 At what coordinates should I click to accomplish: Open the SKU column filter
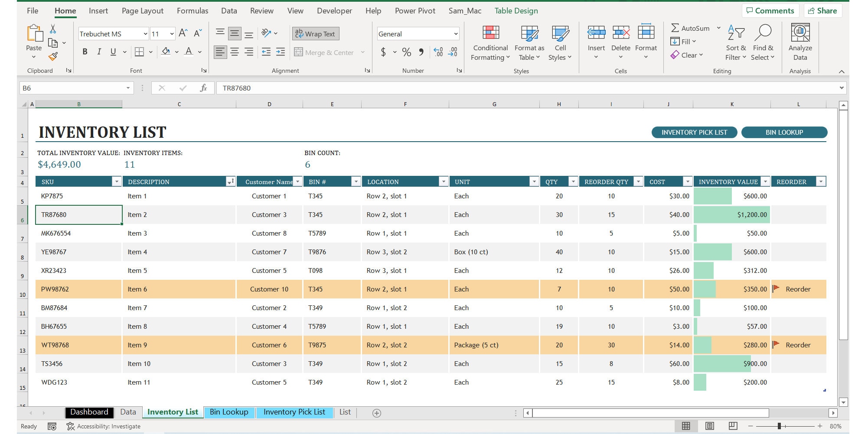(117, 181)
